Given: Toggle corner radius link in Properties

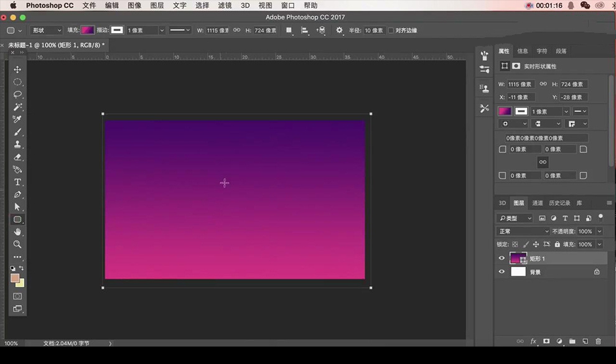Looking at the screenshot, I should 543,162.
